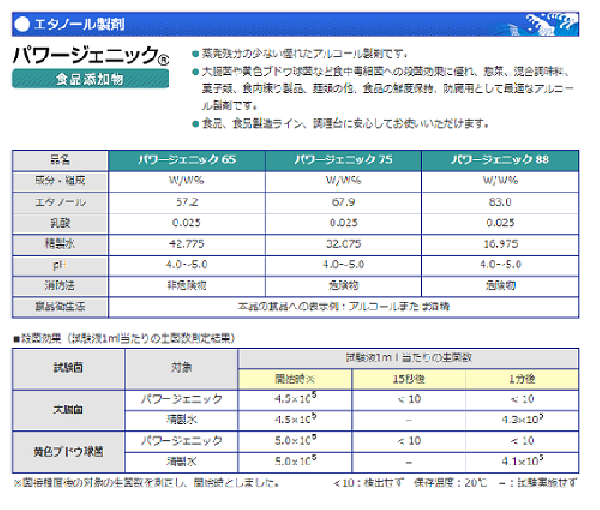
Task: Click the "パワージェニック 65" column header
Action: tap(187, 160)
